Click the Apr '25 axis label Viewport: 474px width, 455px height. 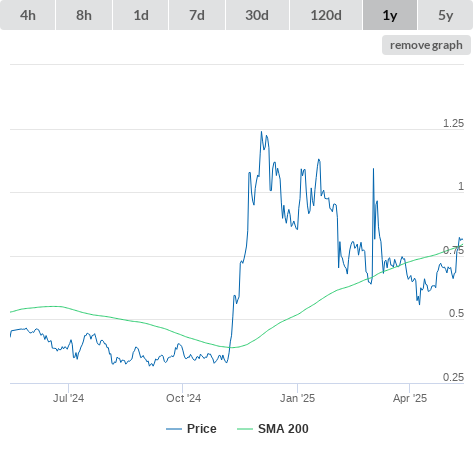tap(410, 398)
